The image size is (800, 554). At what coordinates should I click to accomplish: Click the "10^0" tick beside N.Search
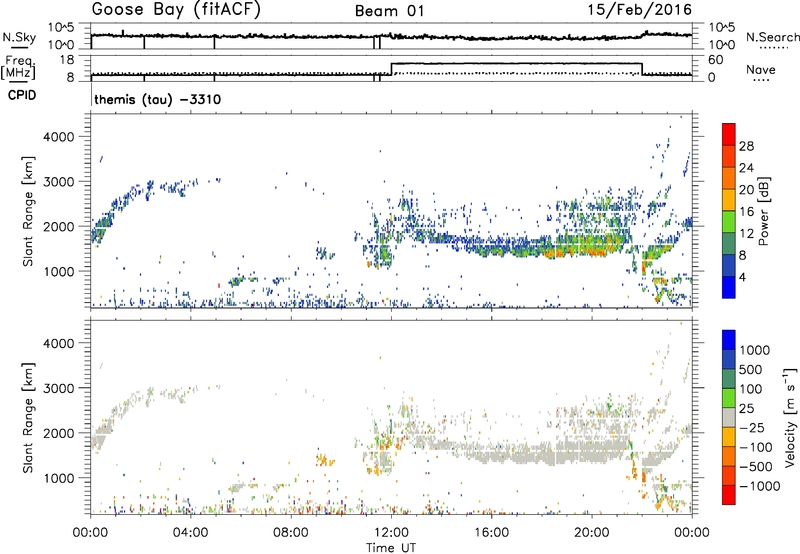coord(721,45)
